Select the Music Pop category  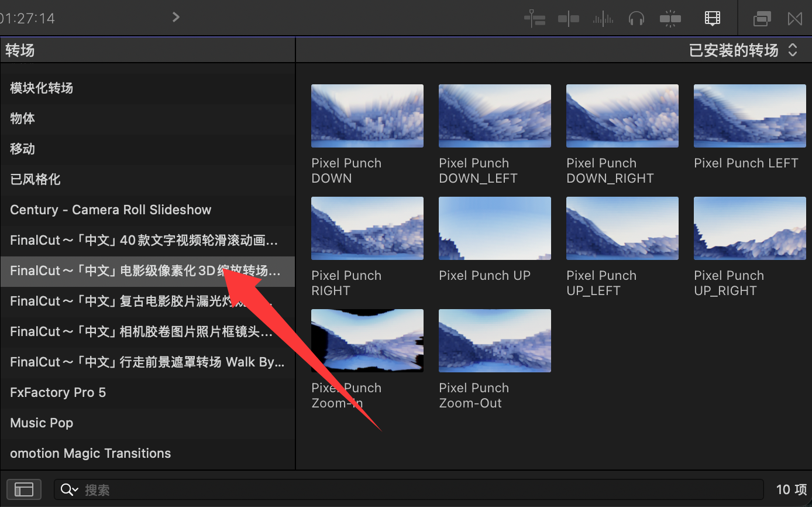(42, 423)
